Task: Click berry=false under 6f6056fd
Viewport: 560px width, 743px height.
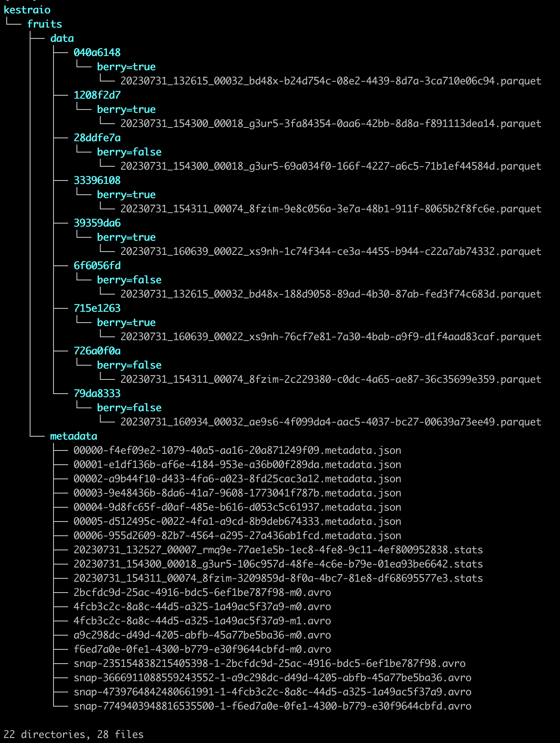Action: (x=129, y=280)
